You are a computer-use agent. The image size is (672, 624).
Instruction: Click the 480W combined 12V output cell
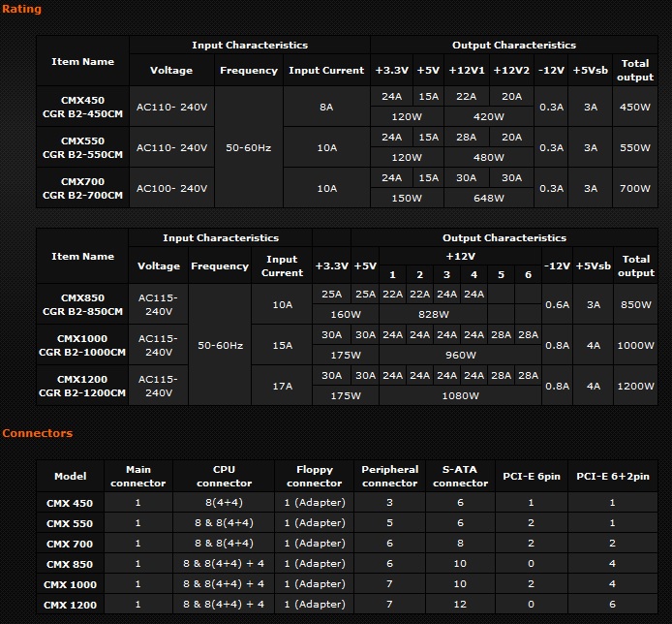489,157
